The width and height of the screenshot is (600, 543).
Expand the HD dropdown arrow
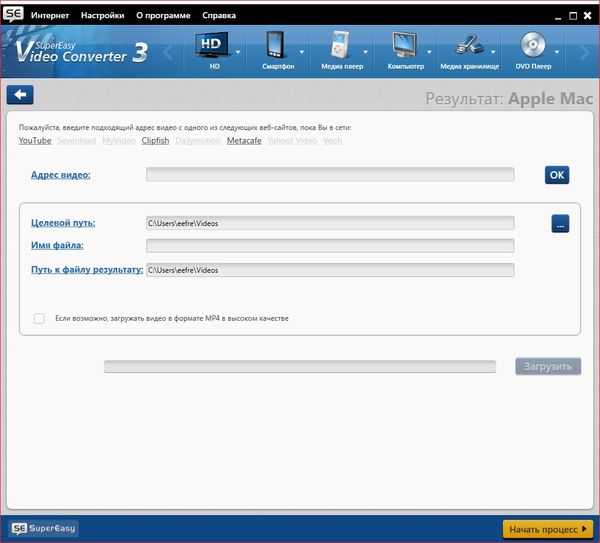[x=238, y=52]
